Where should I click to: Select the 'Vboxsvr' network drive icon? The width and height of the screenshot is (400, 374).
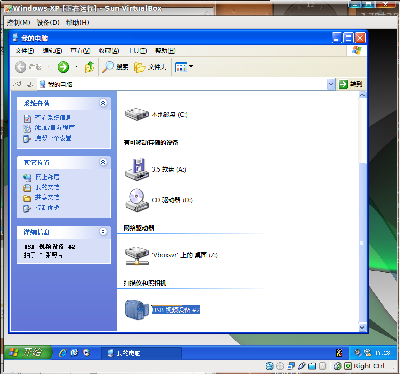[137, 255]
